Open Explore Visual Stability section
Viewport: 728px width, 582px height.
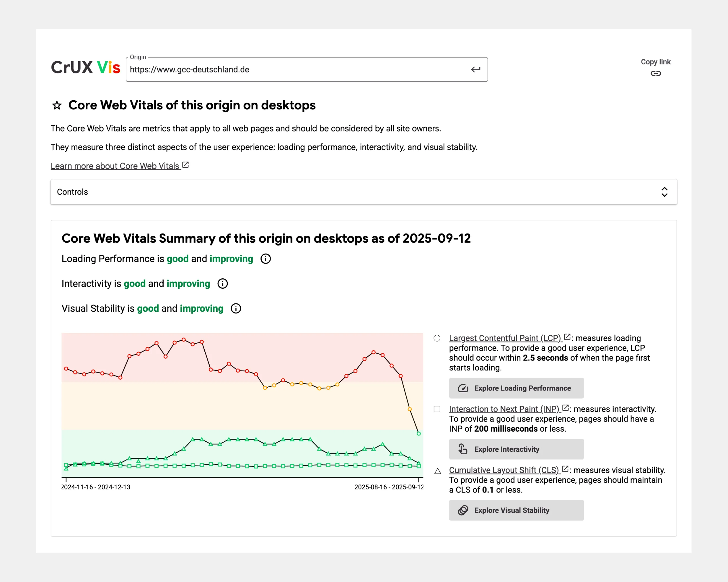(x=516, y=510)
